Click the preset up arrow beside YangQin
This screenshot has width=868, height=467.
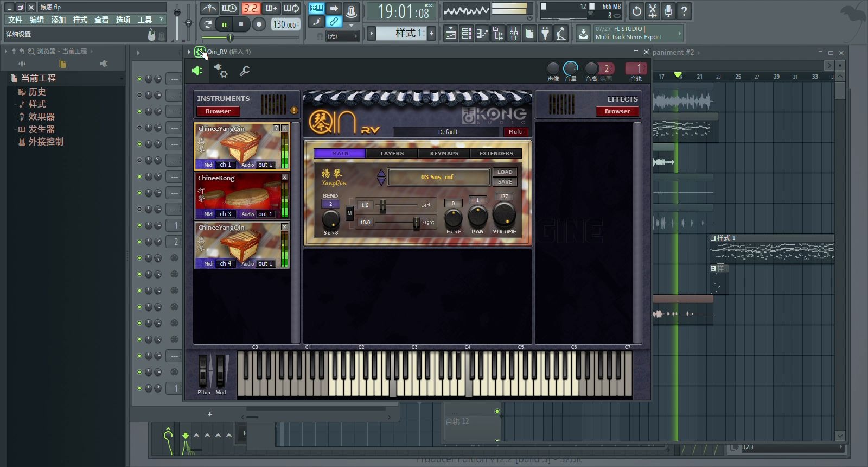(381, 173)
